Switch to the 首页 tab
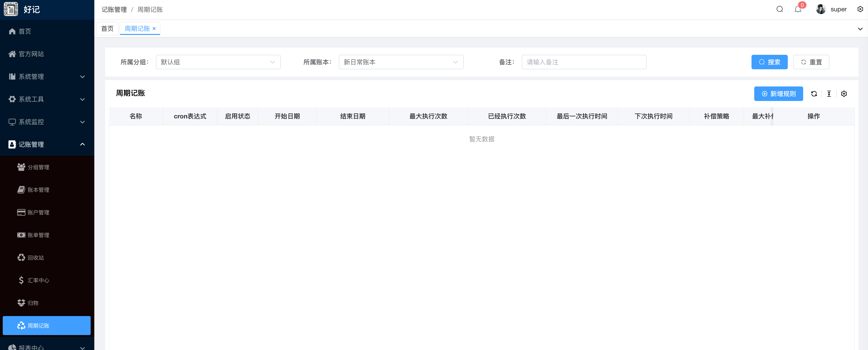868x350 pixels. click(107, 29)
